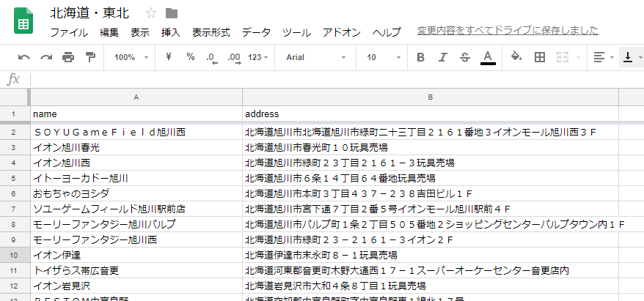
Task: Increase decimal places with the .00 icon
Action: [234, 58]
